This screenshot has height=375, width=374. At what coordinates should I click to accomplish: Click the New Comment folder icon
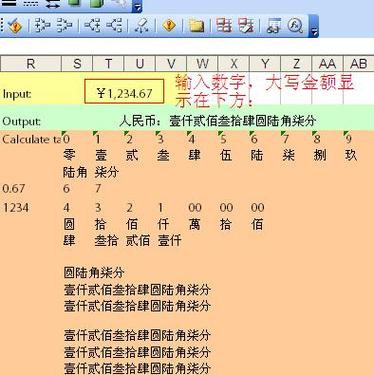tap(197, 26)
